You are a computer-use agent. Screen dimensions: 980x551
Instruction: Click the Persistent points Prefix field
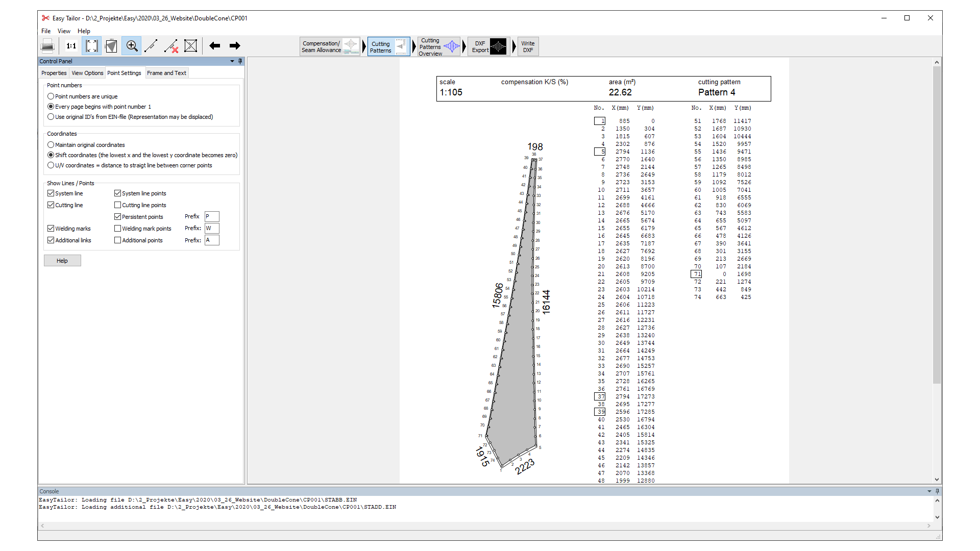(x=212, y=217)
